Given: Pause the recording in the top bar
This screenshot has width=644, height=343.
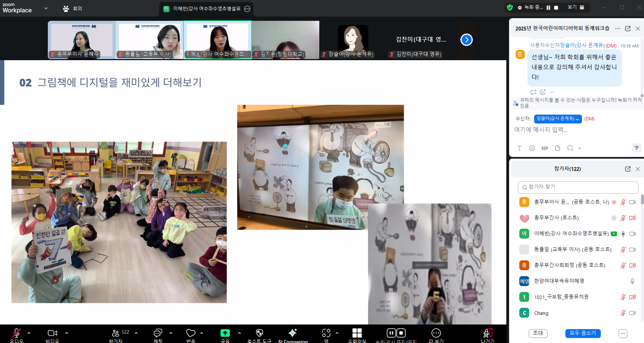Looking at the screenshot, I should click(548, 7).
